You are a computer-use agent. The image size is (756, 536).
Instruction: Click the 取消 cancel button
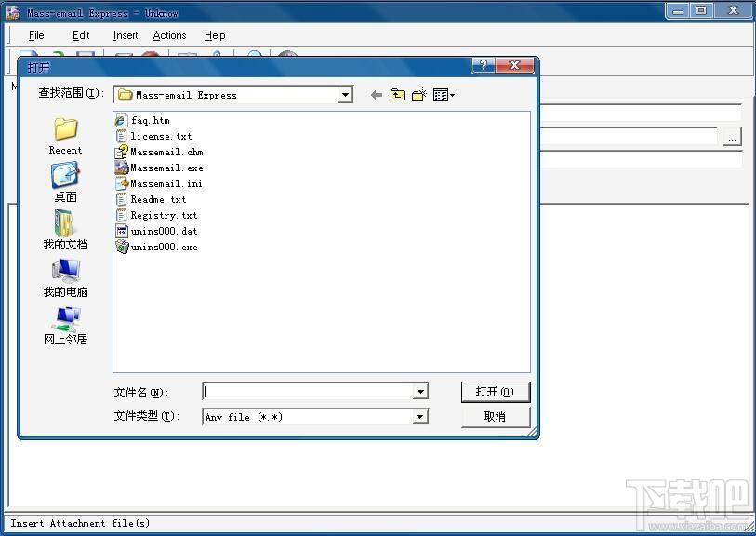[x=496, y=417]
